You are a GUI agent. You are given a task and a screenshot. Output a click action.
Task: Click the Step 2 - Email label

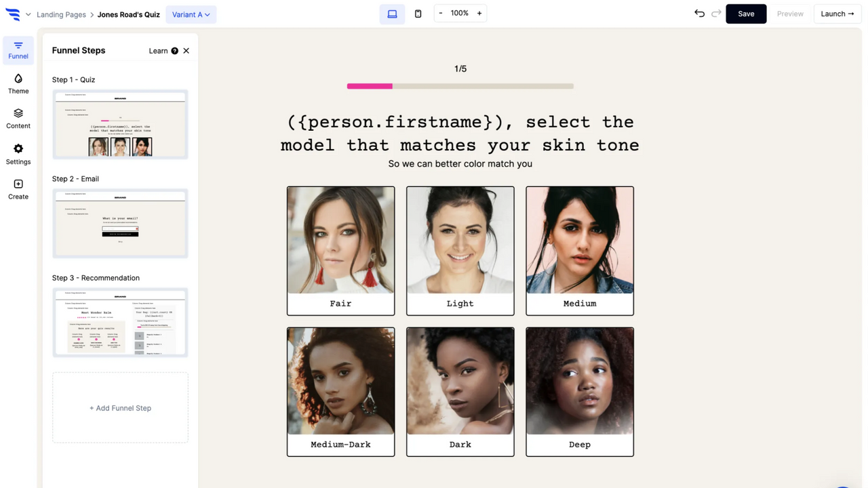pyautogui.click(x=75, y=179)
